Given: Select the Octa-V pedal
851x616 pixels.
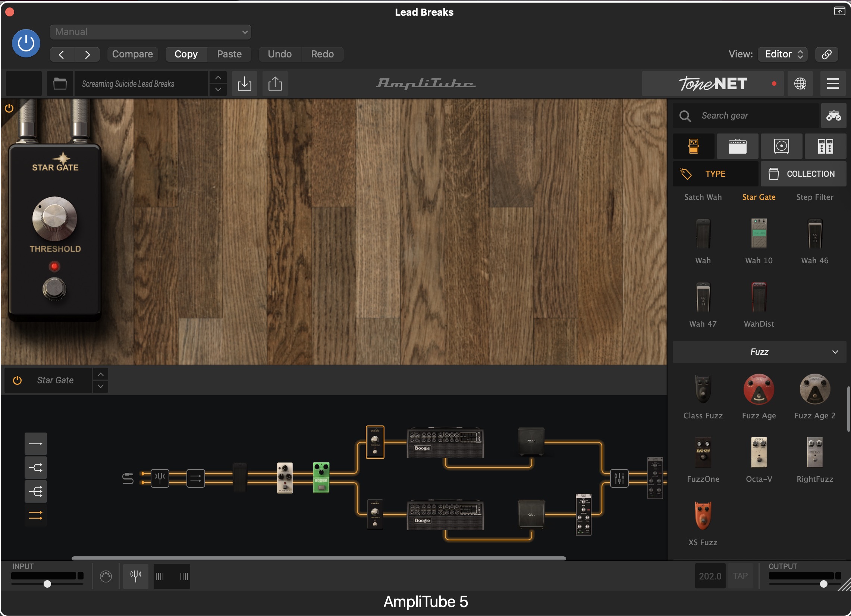Looking at the screenshot, I should click(x=759, y=452).
